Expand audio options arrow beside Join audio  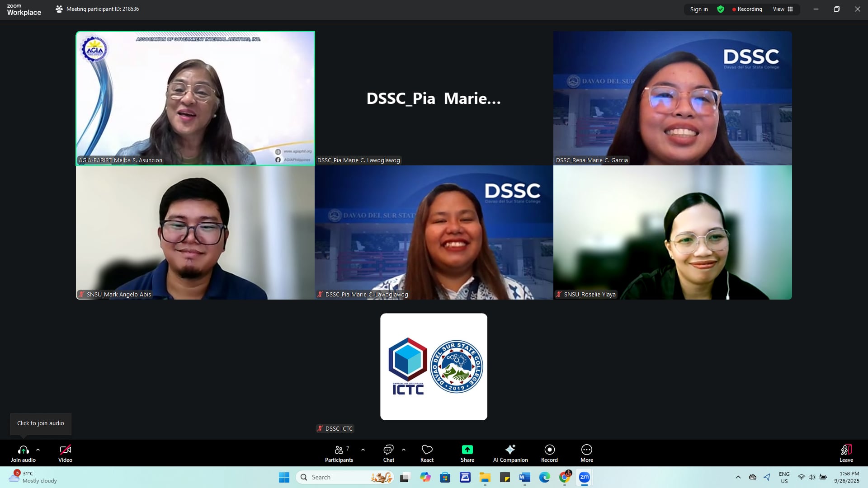38,450
